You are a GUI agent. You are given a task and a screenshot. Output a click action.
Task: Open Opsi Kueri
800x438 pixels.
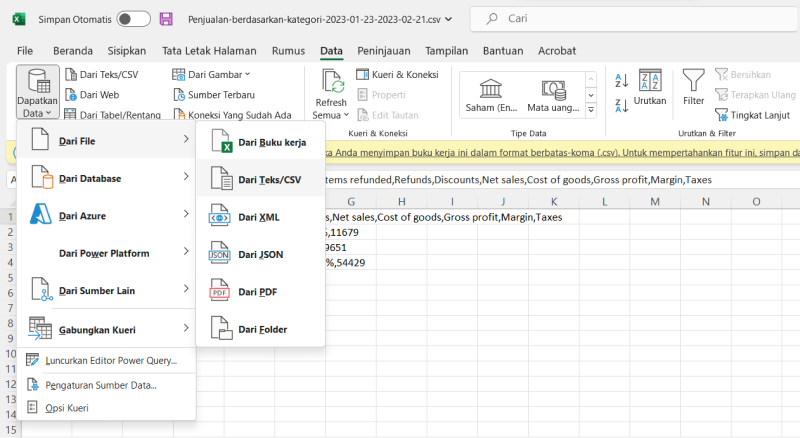[x=106, y=407]
